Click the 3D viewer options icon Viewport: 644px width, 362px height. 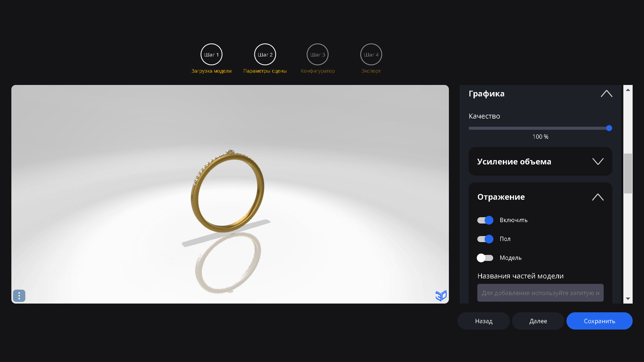coord(19,295)
